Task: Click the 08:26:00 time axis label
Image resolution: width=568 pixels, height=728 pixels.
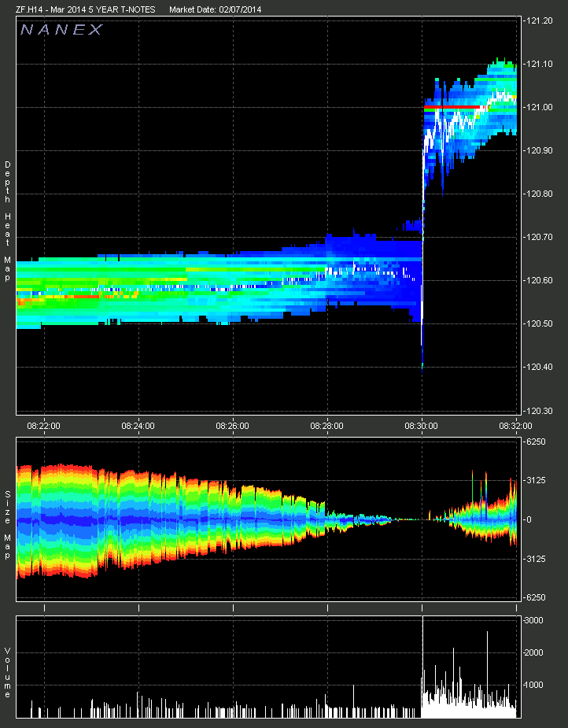Action: pyautogui.click(x=233, y=426)
